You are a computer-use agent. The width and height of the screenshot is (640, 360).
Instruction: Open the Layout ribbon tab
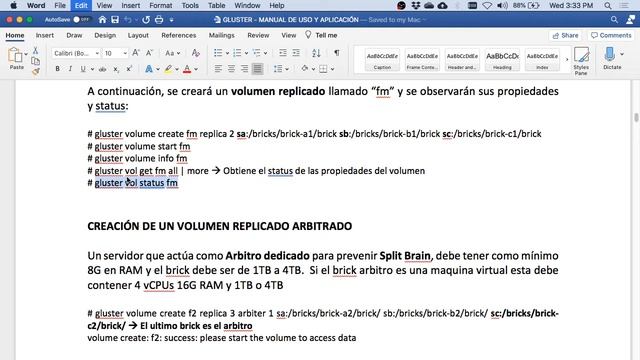tap(138, 36)
